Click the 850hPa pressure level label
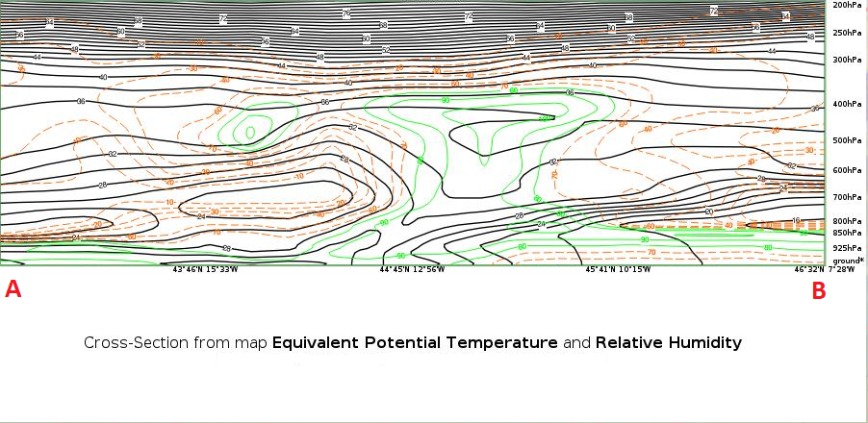The height and width of the screenshot is (423, 868). point(846,233)
